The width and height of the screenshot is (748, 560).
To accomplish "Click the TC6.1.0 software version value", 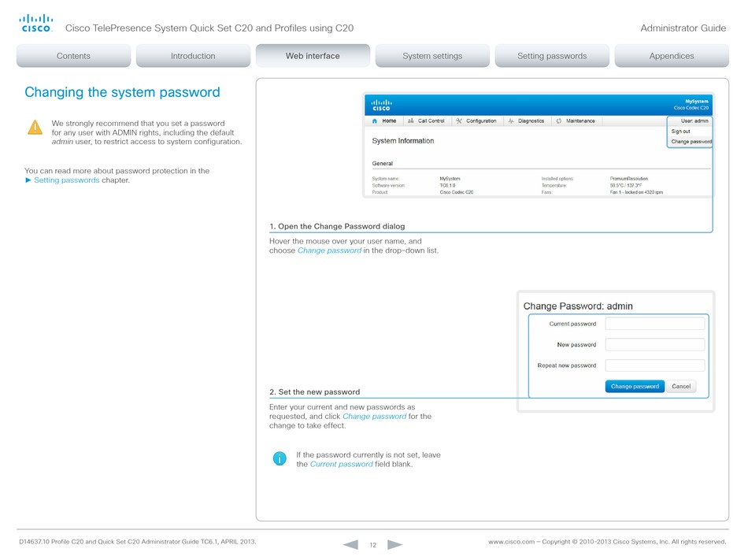I will [447, 186].
